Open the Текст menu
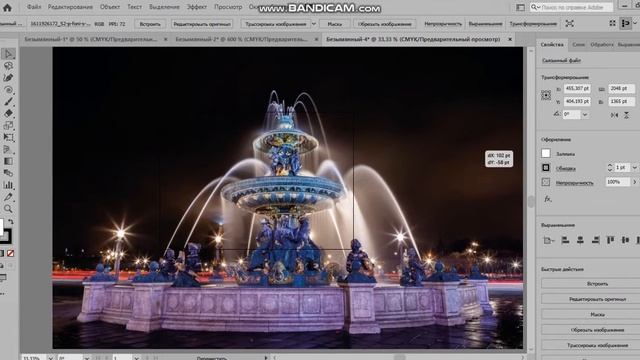640x360 pixels. point(134,7)
